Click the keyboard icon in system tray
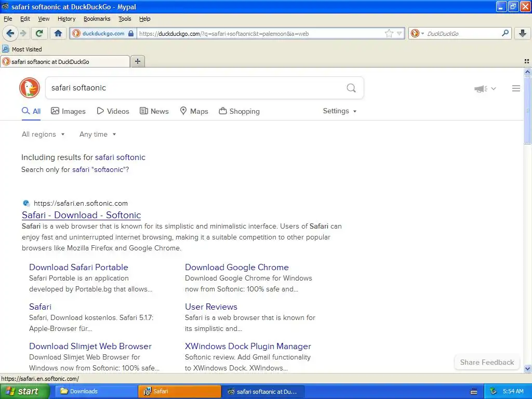Screen dimensions: 532x399 (x=474, y=392)
